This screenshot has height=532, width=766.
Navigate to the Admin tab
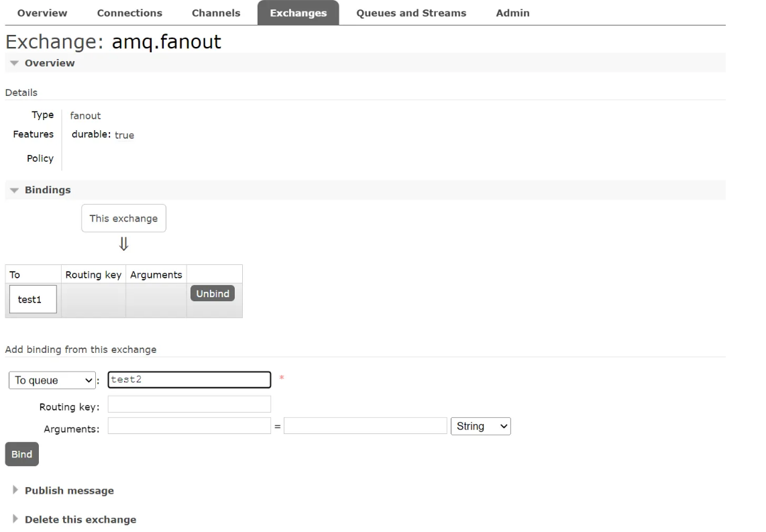click(x=512, y=13)
